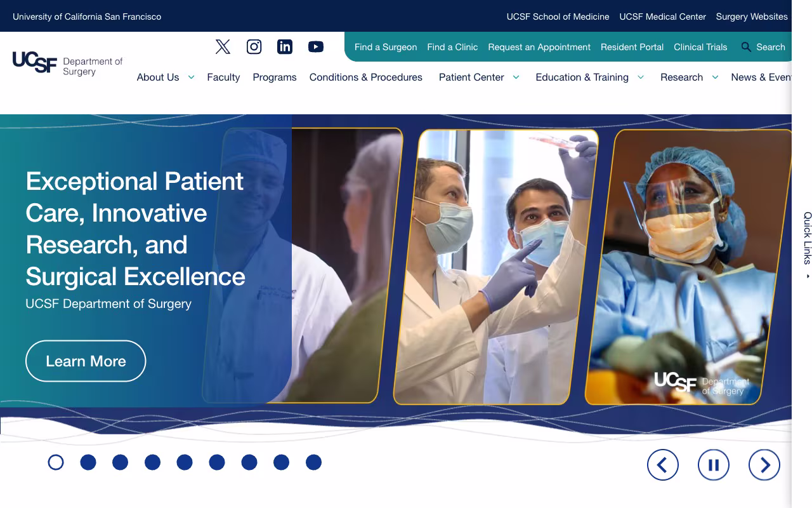Open University of California San Francisco link
This screenshot has width=812, height=508.
coord(87,17)
